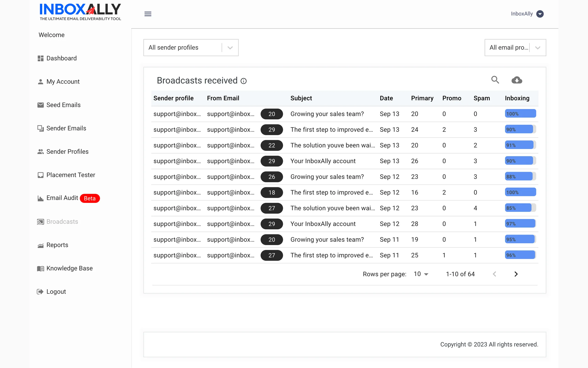Sort by From Email column header
This screenshot has height=368, width=588.
coord(223,98)
